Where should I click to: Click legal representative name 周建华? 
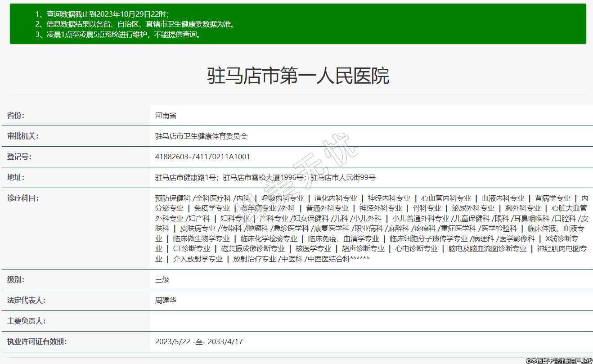(166, 301)
